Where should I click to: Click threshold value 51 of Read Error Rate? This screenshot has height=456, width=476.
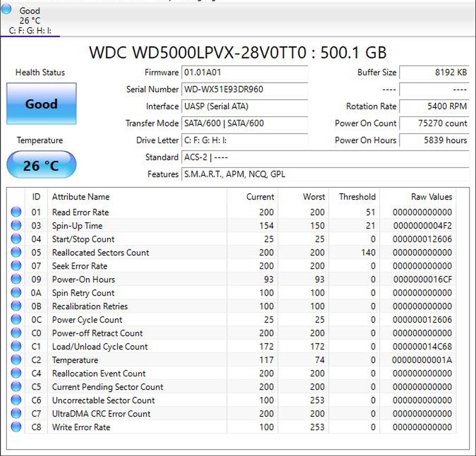(x=370, y=212)
